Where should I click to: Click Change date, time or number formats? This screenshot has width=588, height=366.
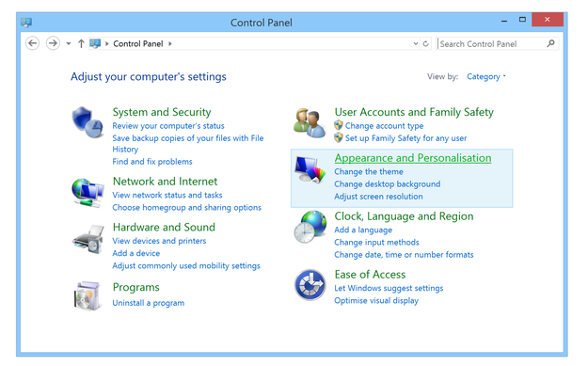point(404,255)
